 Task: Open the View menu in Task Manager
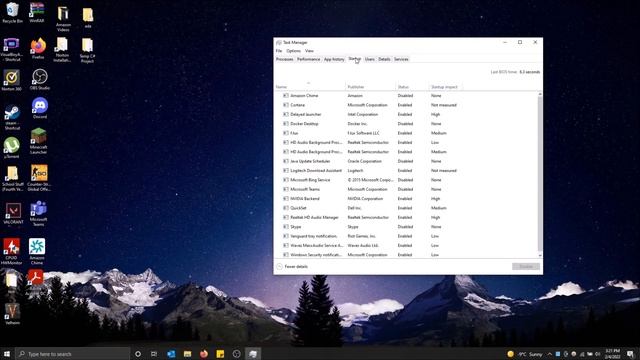tap(309, 51)
